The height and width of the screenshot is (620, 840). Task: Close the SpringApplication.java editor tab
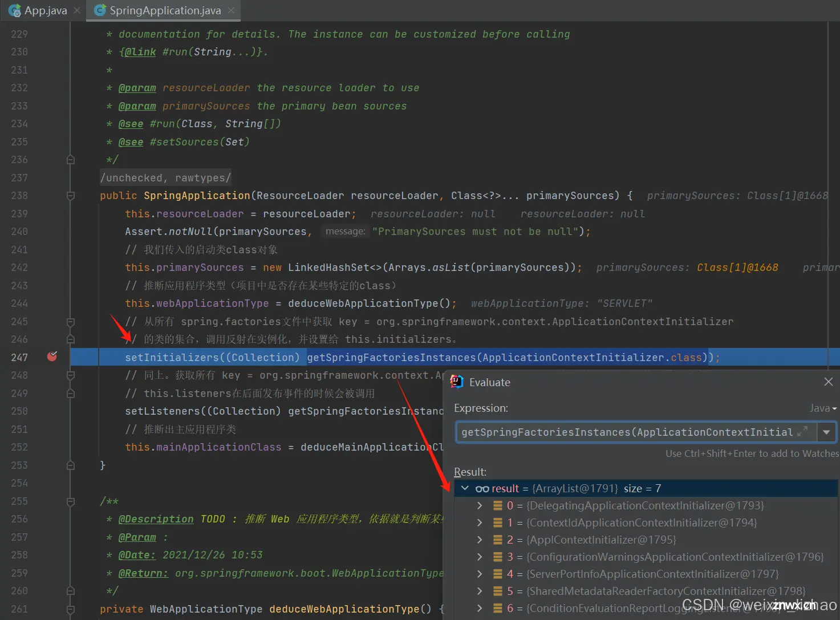click(231, 10)
